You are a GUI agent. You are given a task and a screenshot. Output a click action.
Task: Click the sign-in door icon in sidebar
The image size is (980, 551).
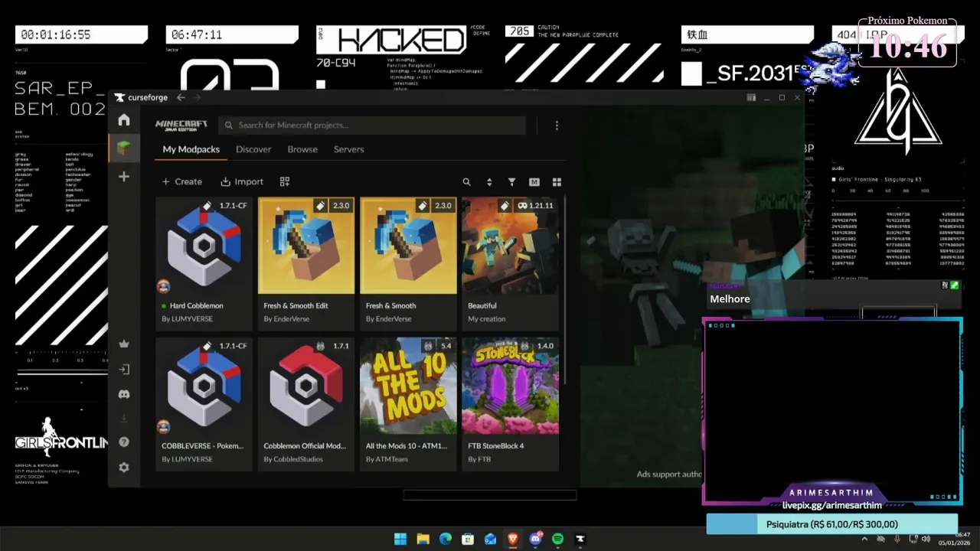click(124, 370)
